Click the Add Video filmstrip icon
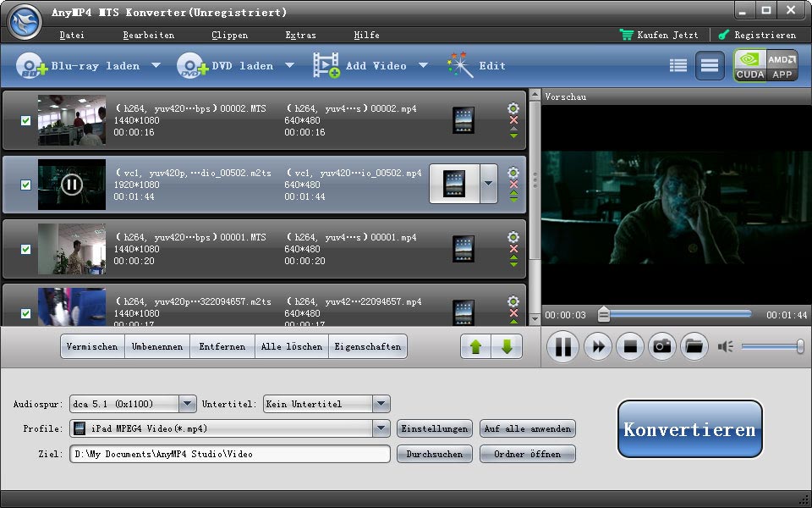This screenshot has height=508, width=812. click(x=326, y=65)
